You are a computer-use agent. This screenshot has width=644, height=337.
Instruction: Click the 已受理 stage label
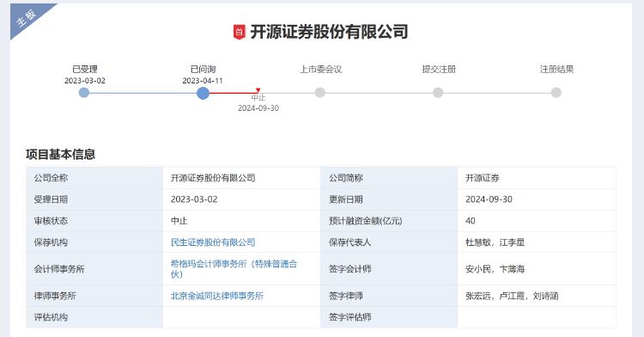point(85,69)
